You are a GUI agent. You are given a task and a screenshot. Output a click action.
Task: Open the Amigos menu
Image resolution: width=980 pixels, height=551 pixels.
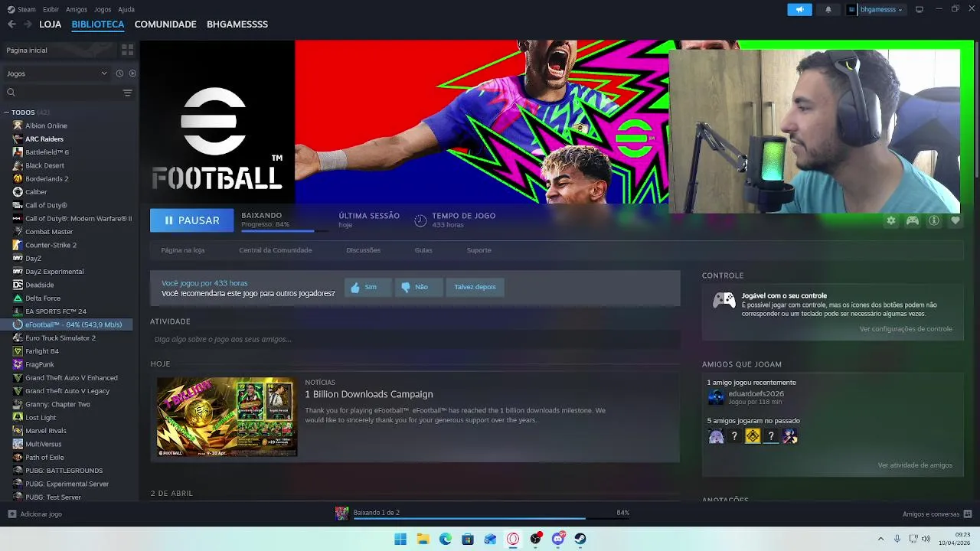(x=77, y=9)
